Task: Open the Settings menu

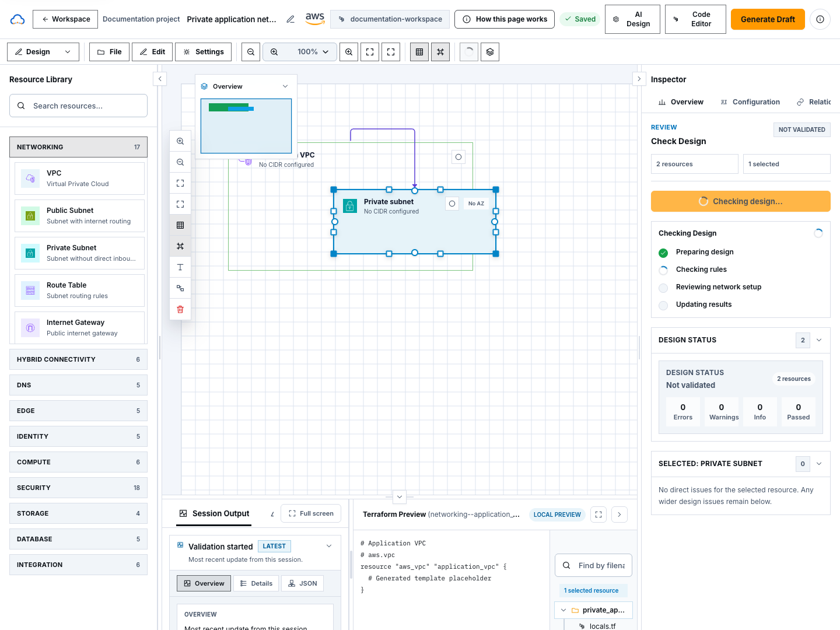Action: tap(203, 52)
